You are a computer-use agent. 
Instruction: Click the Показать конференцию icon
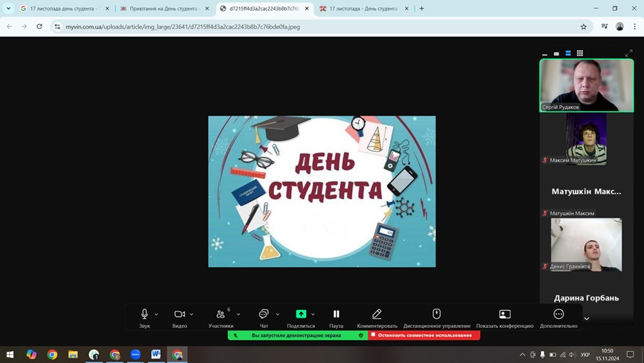(x=505, y=314)
